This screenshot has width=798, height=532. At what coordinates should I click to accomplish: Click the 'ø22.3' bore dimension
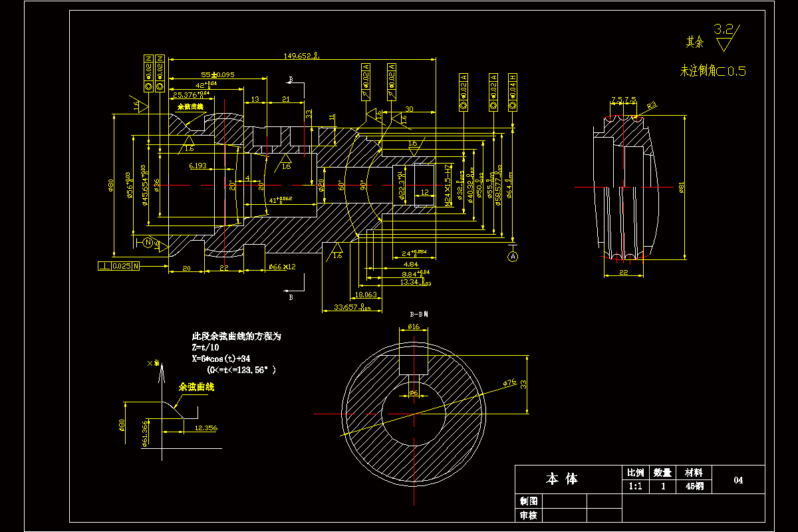[x=402, y=186]
